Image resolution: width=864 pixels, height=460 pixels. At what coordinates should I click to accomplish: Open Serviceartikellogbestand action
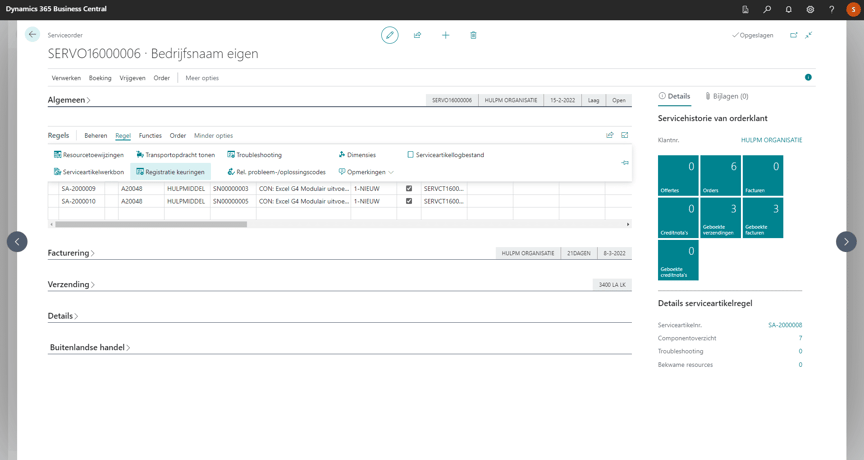tap(446, 155)
